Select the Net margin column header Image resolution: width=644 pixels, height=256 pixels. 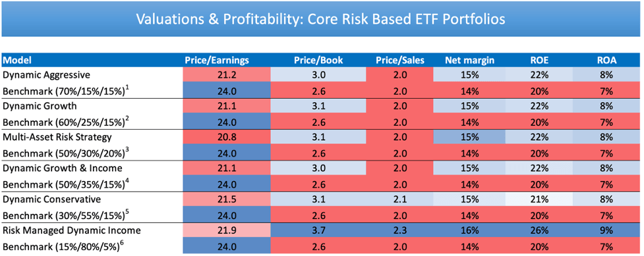pos(469,61)
